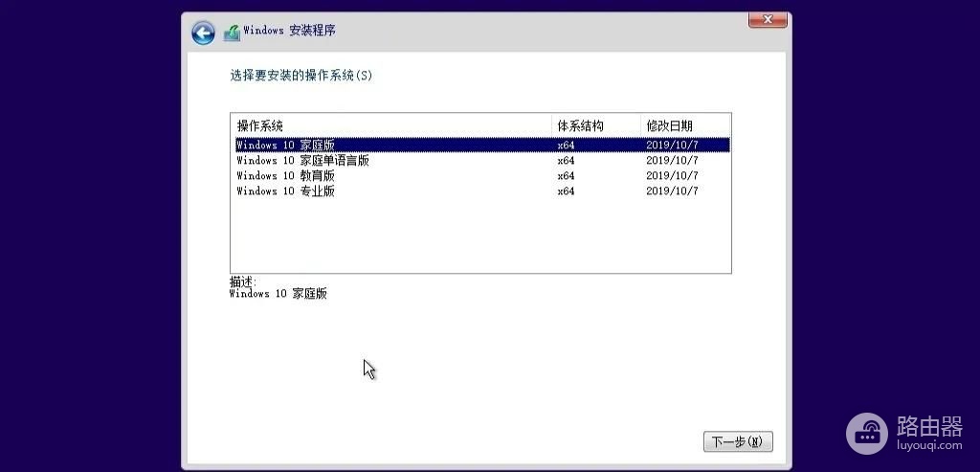Click 2019/10/7 date in 教育版 row

[x=672, y=175]
